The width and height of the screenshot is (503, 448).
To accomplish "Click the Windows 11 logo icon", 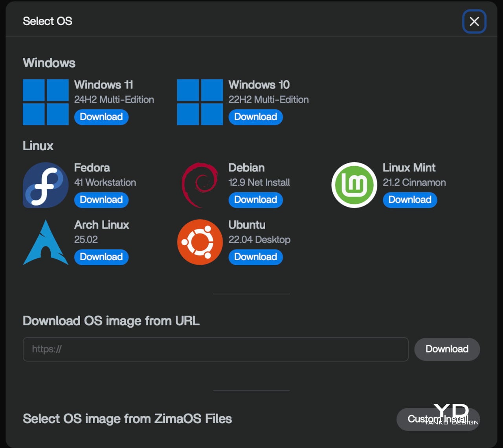I will (x=46, y=102).
